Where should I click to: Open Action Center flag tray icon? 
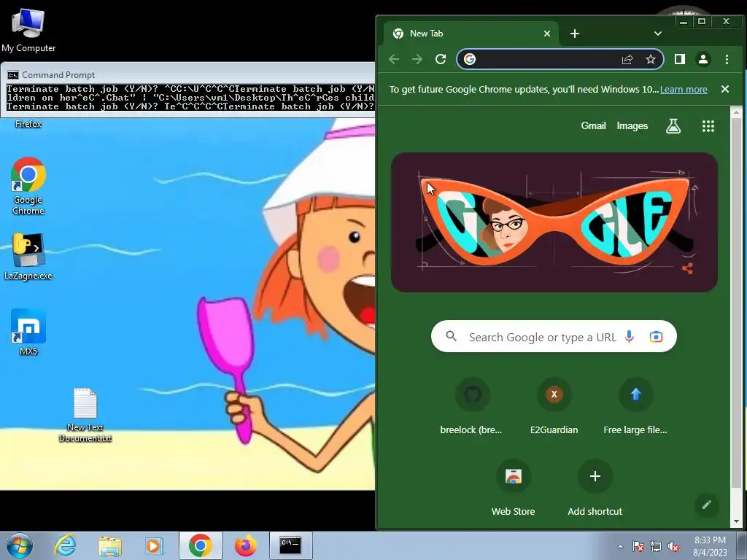638,546
